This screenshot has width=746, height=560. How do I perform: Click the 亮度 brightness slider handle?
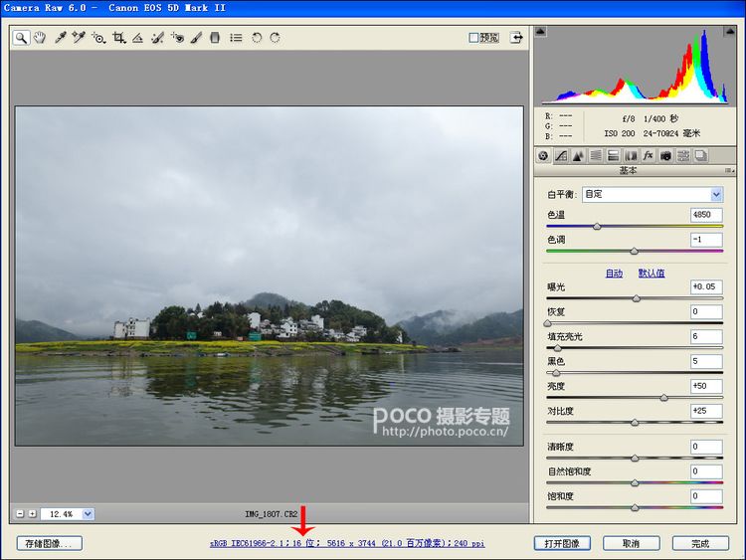pos(663,398)
